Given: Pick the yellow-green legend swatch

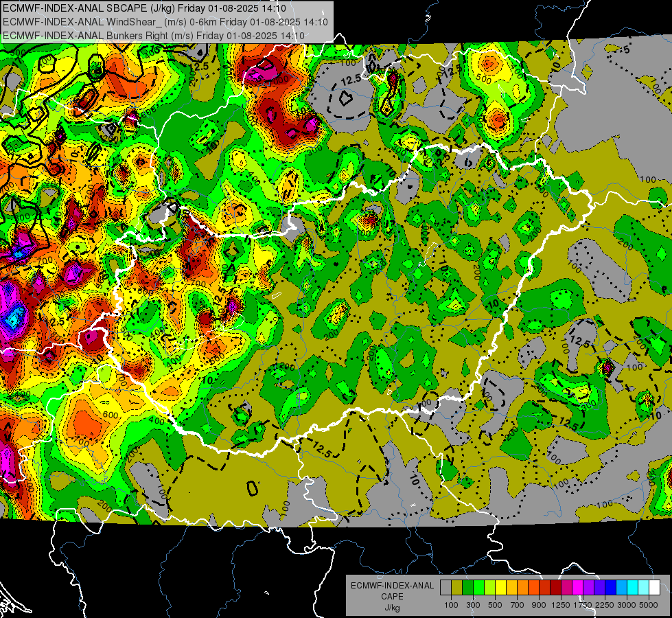Looking at the screenshot, I should click(x=490, y=588).
